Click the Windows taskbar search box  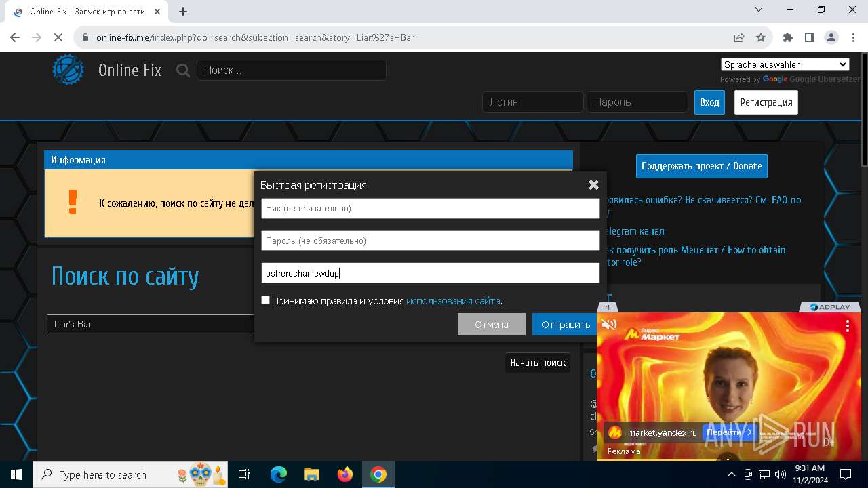click(x=132, y=474)
